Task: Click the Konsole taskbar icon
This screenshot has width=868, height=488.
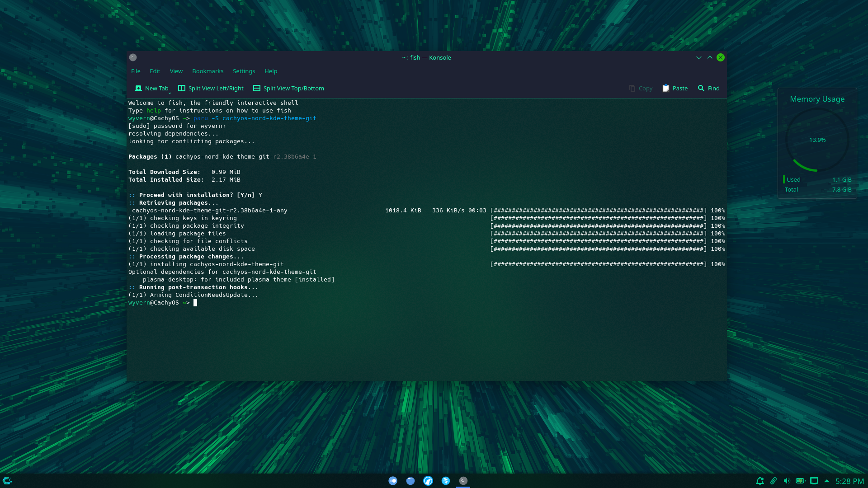Action: pos(462,480)
